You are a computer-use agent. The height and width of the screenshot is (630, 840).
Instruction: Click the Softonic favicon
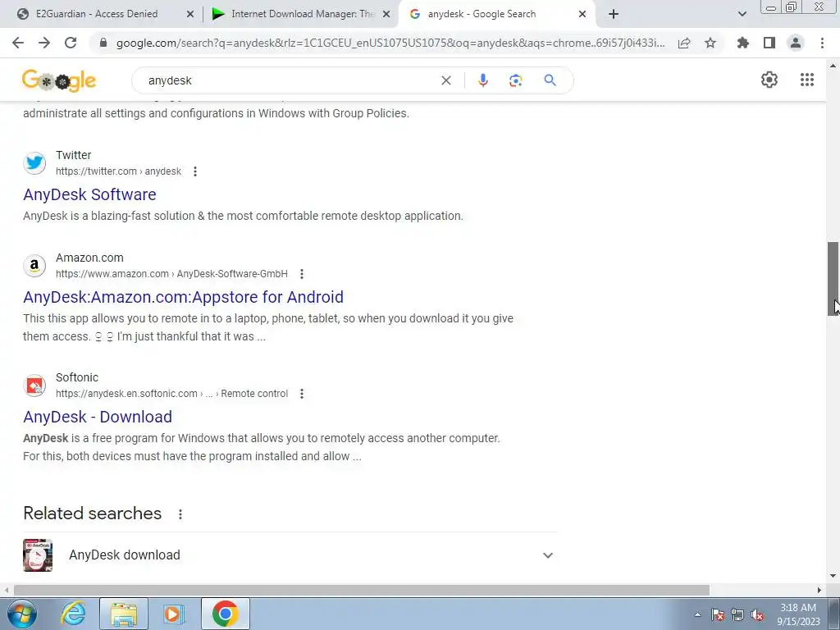click(34, 386)
